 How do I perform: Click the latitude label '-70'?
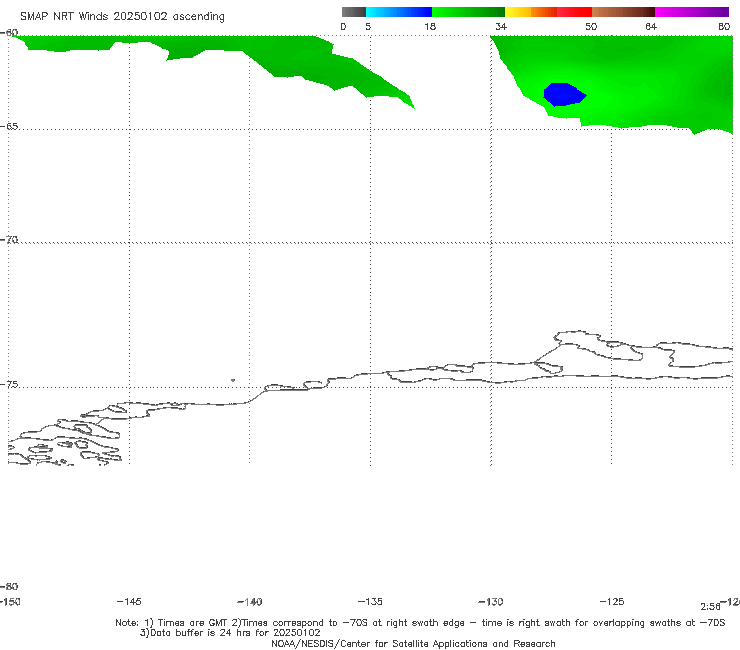[x=9, y=240]
